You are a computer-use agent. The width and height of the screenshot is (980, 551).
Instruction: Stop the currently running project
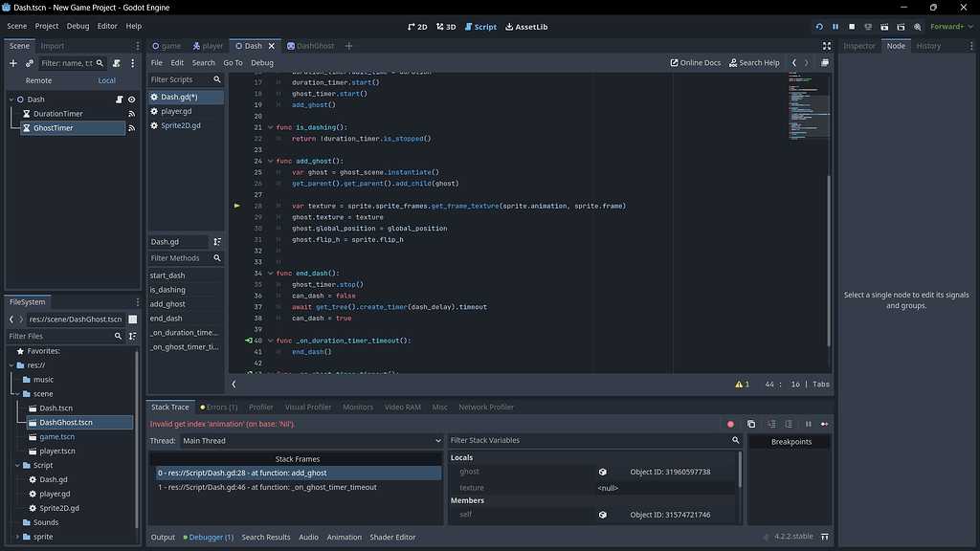pyautogui.click(x=852, y=27)
